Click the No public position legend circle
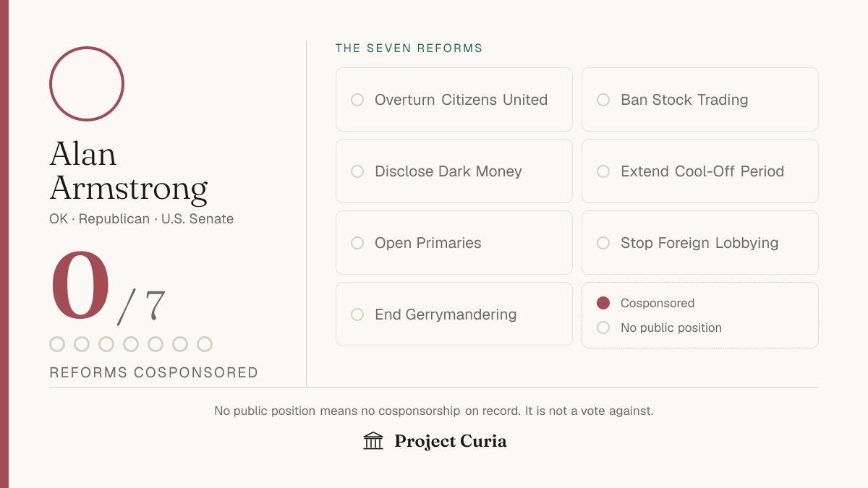The image size is (868, 488). (603, 328)
